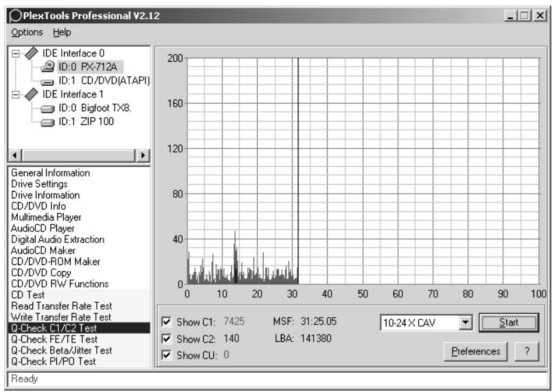The image size is (552, 392).
Task: Click the PX-712A optical drive icon
Action: coord(47,67)
